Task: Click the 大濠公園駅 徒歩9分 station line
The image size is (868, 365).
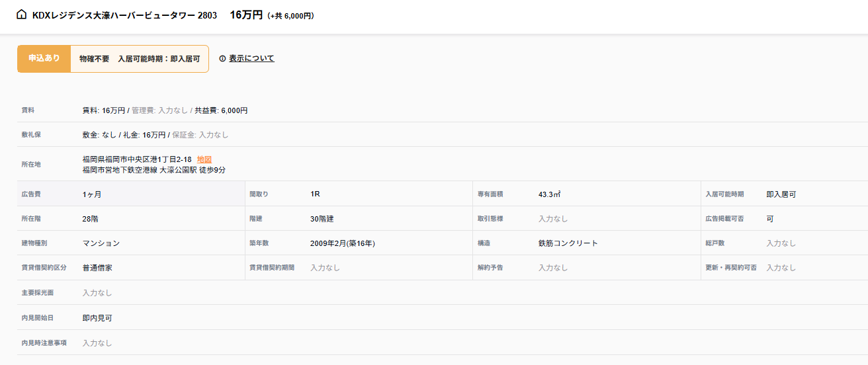Action: [x=154, y=170]
